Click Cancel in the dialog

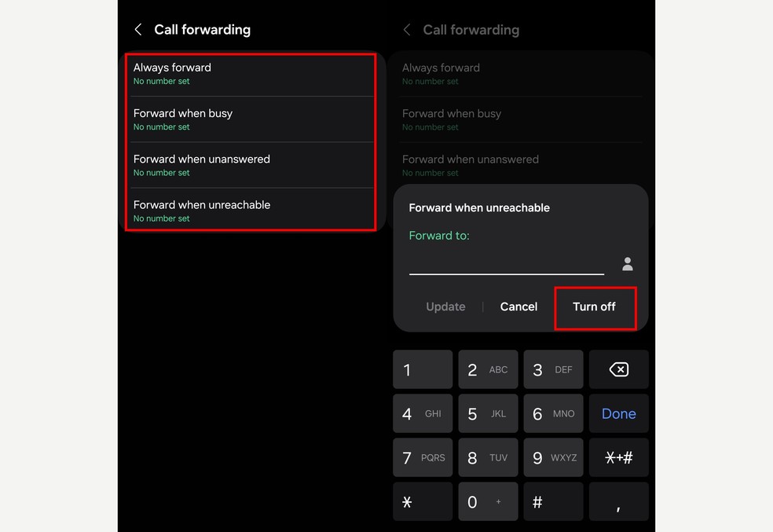[x=518, y=306]
